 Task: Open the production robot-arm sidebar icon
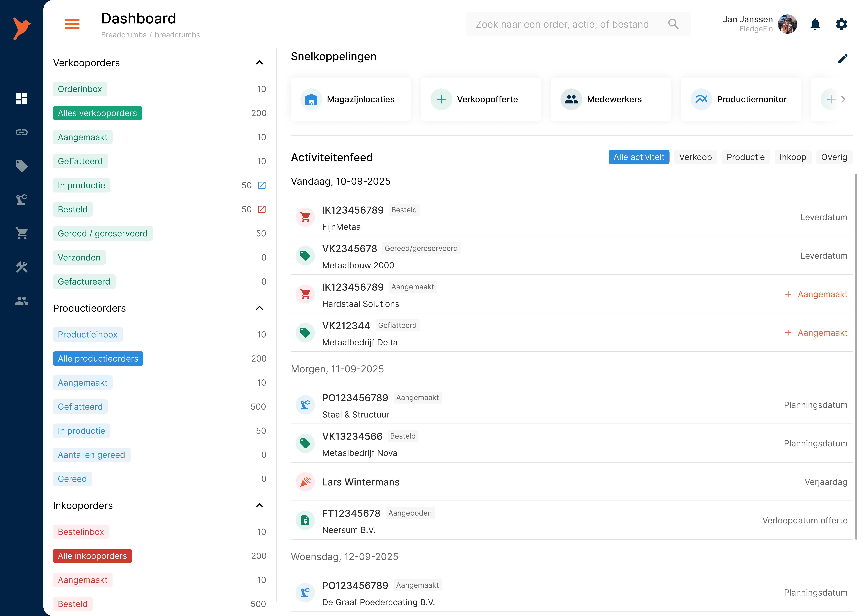(x=22, y=199)
